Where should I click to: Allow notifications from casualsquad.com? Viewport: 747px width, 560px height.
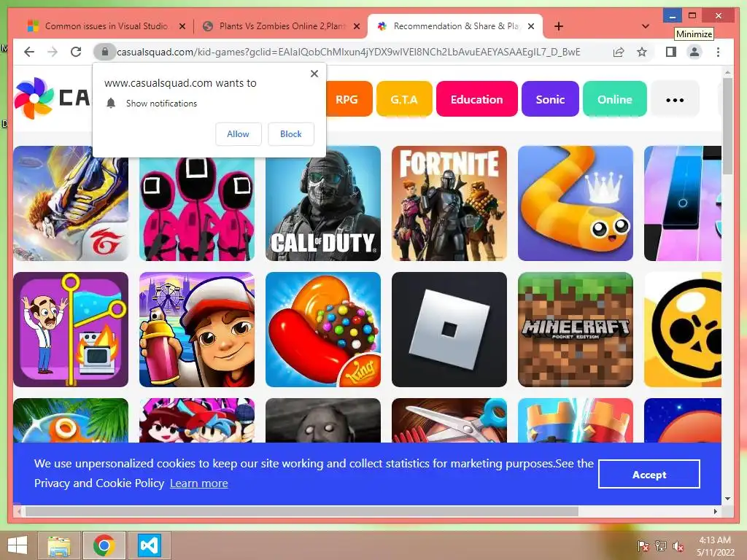tap(239, 134)
